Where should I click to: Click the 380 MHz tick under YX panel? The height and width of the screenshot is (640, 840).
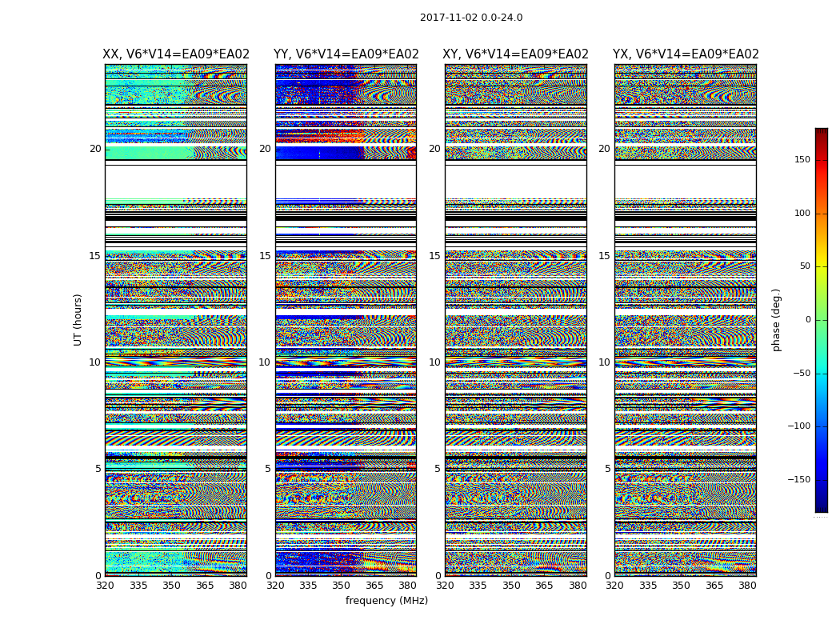[747, 586]
